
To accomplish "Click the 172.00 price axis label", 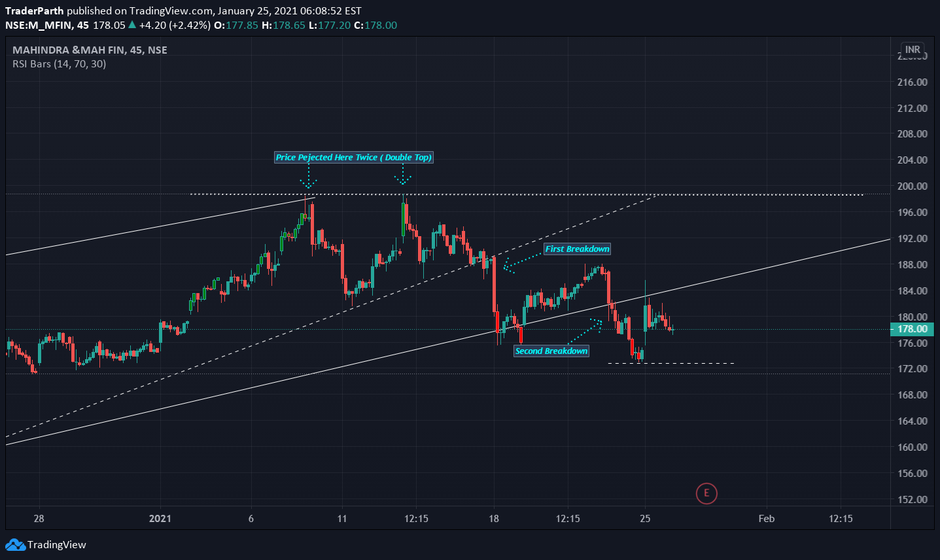I will pyautogui.click(x=912, y=368).
